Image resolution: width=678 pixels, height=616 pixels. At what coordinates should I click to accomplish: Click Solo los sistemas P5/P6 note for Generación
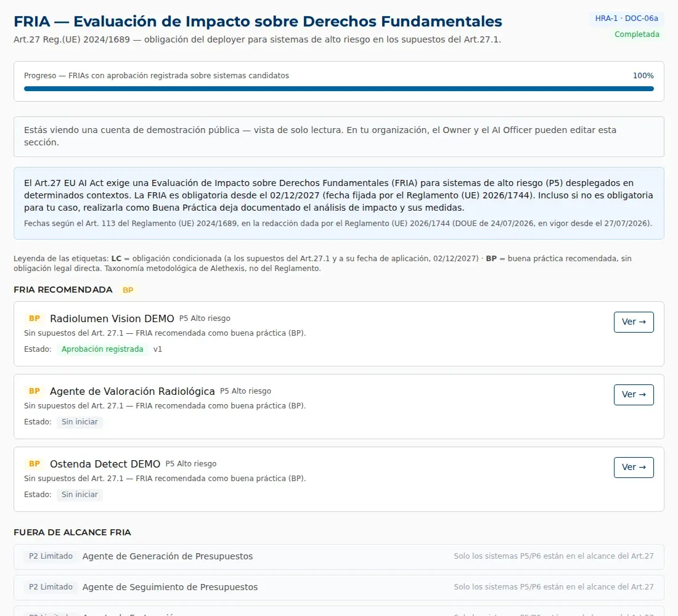pyautogui.click(x=553, y=556)
